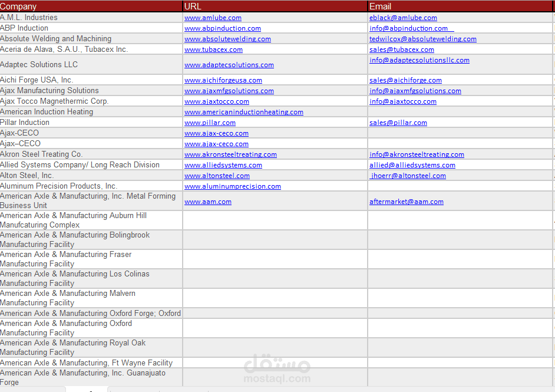Select the Aceria de Alava, S.A.U., Tubacex cell
555x392 pixels.
click(x=91, y=50)
